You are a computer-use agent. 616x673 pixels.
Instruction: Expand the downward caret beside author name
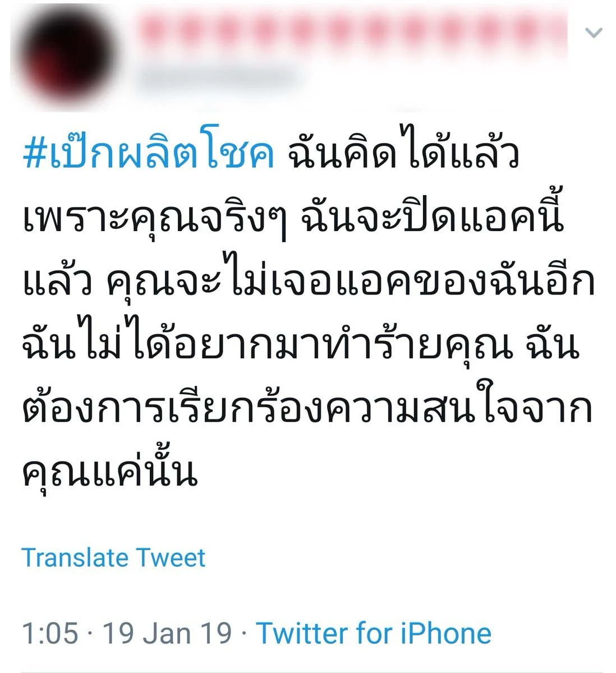pos(593,33)
